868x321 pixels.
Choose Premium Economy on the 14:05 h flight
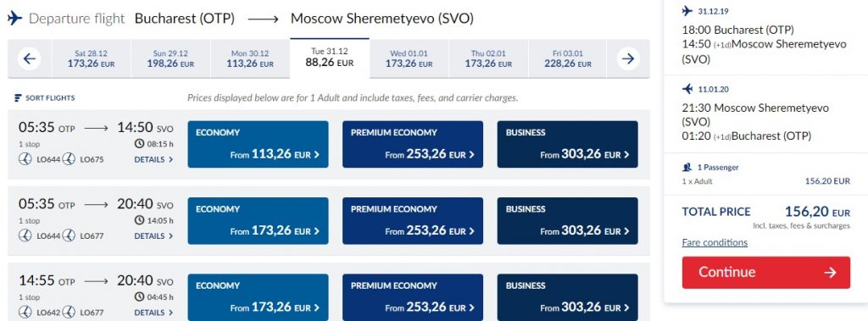pyautogui.click(x=413, y=221)
